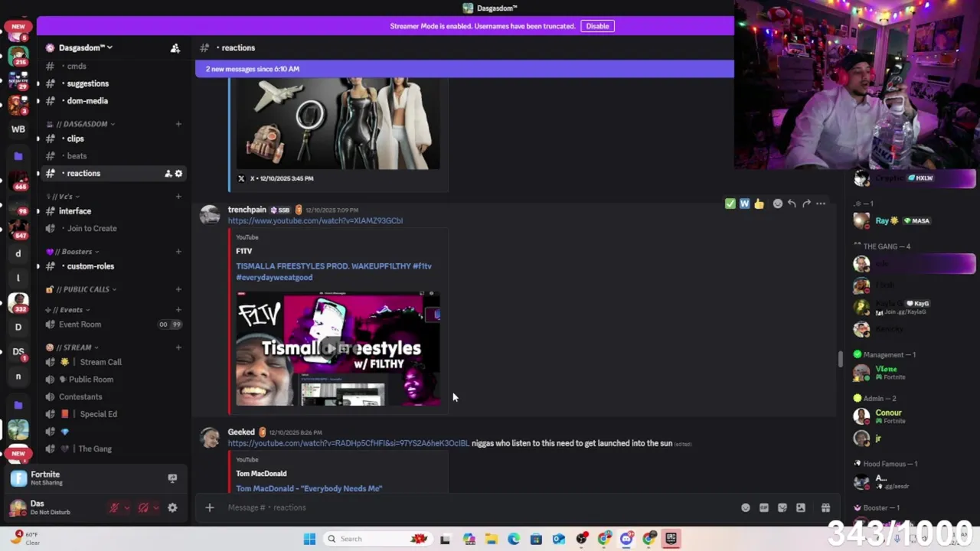Screen dimensions: 980x551
Task: Collapse the // PUBLIC CALLS category
Action: coord(82,289)
